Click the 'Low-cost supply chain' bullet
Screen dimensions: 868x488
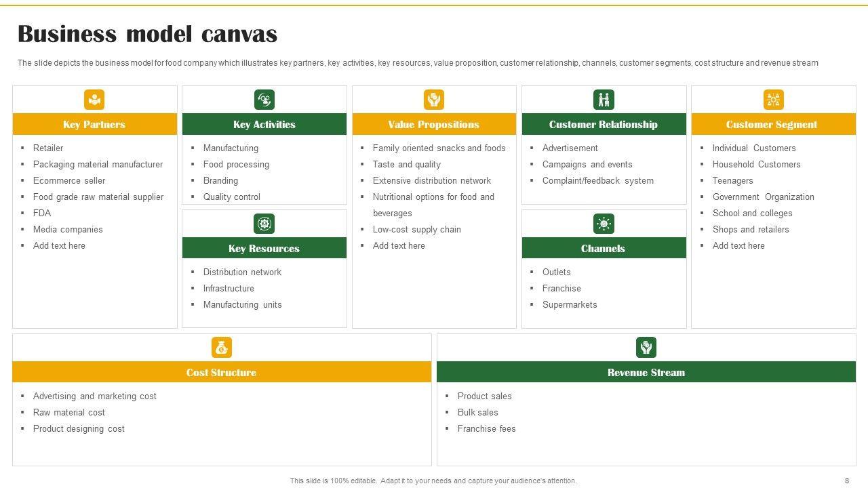pos(417,229)
